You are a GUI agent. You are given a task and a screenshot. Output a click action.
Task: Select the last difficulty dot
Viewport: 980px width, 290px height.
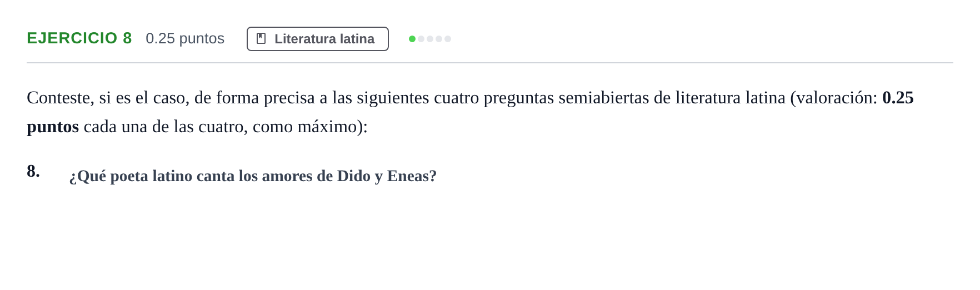point(448,39)
